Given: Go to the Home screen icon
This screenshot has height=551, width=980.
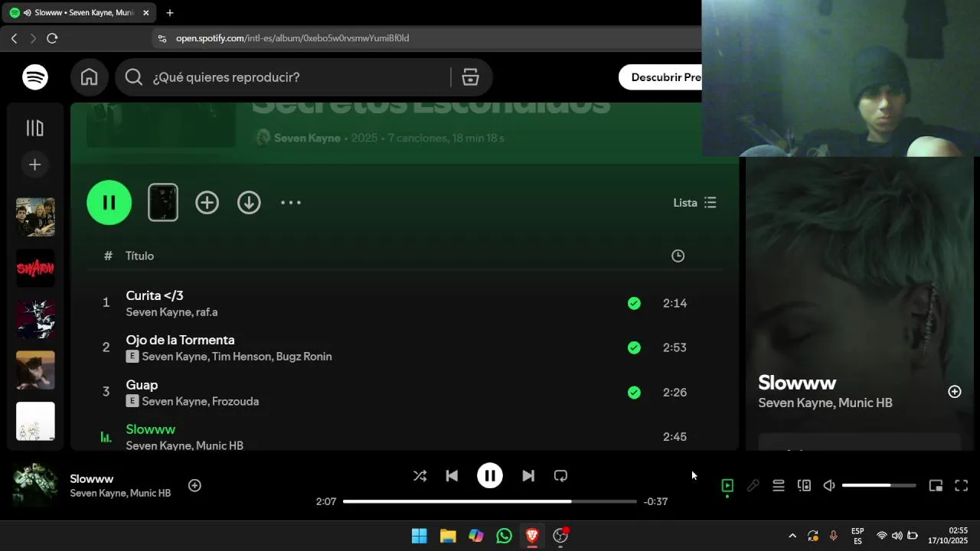Looking at the screenshot, I should click(x=90, y=77).
